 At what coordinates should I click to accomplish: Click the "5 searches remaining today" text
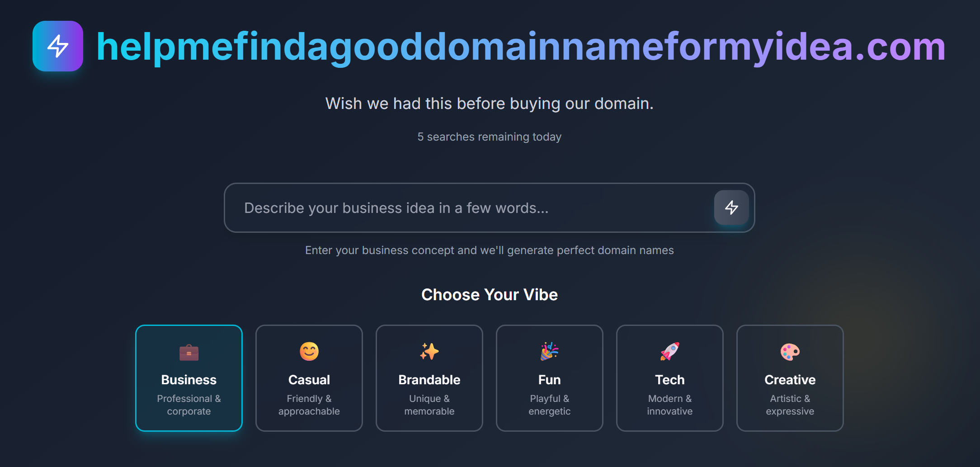click(490, 137)
